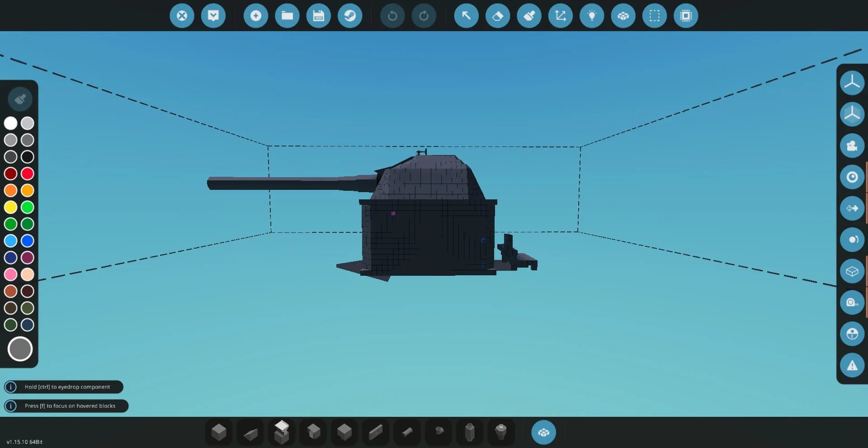Toggle the dashed selection box mode

(x=655, y=16)
